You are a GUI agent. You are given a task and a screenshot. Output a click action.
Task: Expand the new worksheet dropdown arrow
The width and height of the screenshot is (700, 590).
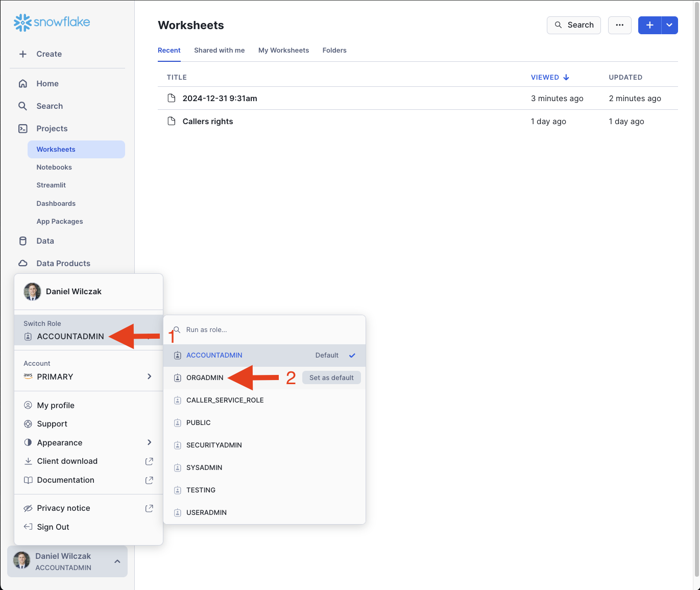(x=669, y=25)
